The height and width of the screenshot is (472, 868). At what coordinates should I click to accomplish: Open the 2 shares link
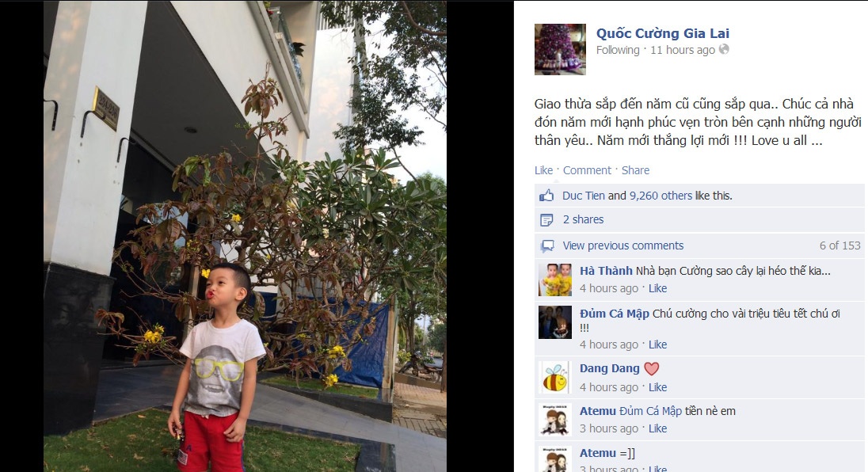(583, 219)
